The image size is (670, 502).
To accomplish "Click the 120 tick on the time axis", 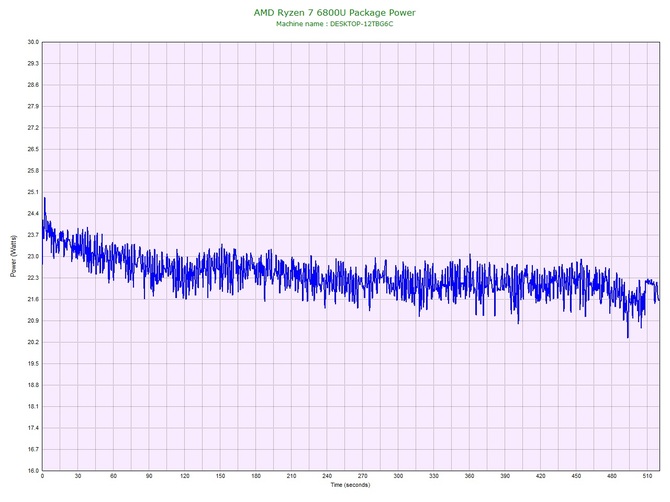I will (185, 476).
